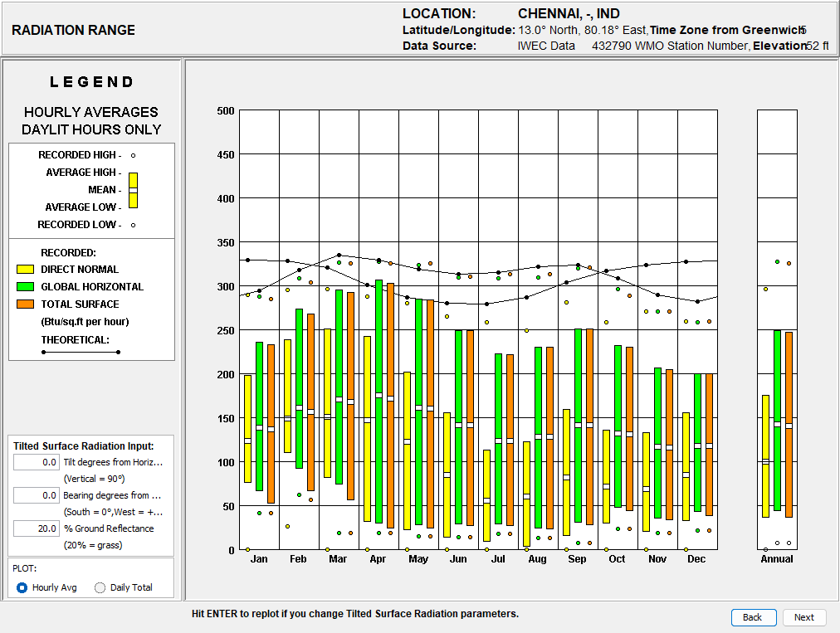Click the March theoretical curve peak point
840x633 pixels.
[x=339, y=255]
